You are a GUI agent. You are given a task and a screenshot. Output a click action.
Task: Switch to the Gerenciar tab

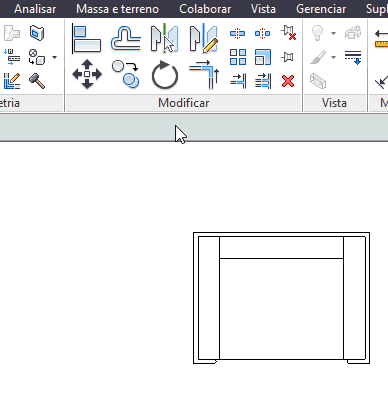321,9
